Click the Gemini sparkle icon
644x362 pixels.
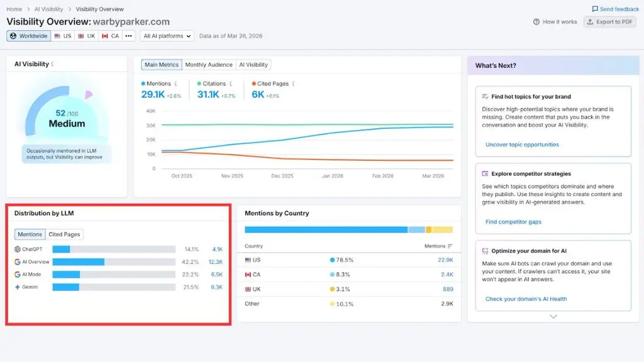17,287
